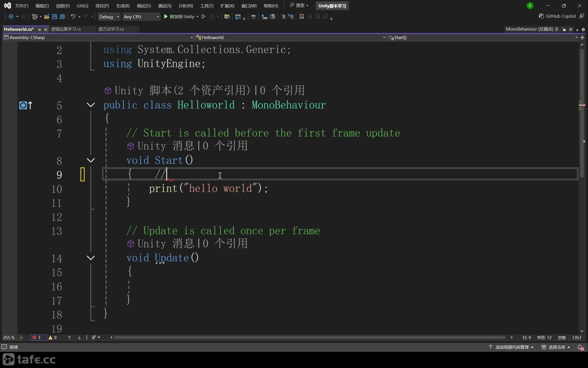Click the New Project icon in toolbar
Viewport: 588px width, 368px height.
(x=35, y=17)
